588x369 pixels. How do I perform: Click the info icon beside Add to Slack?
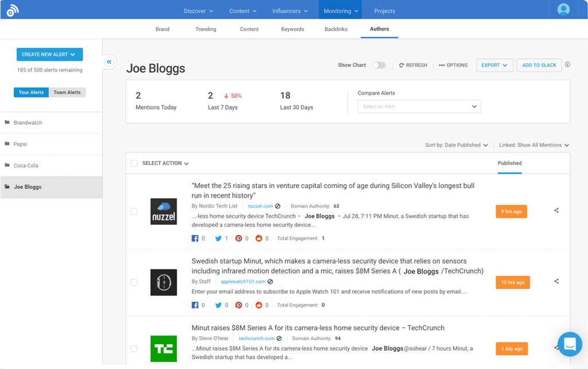(567, 64)
